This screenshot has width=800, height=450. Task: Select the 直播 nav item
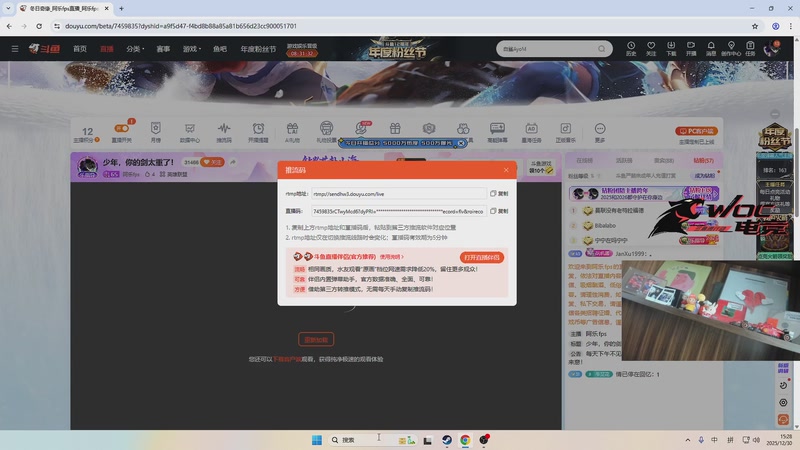(x=107, y=49)
